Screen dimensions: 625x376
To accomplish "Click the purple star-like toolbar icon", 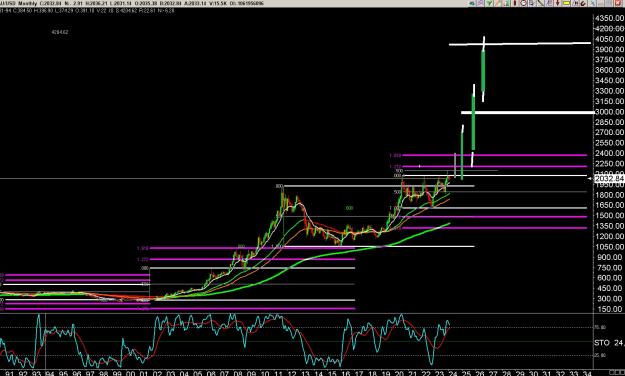I will click(481, 3).
